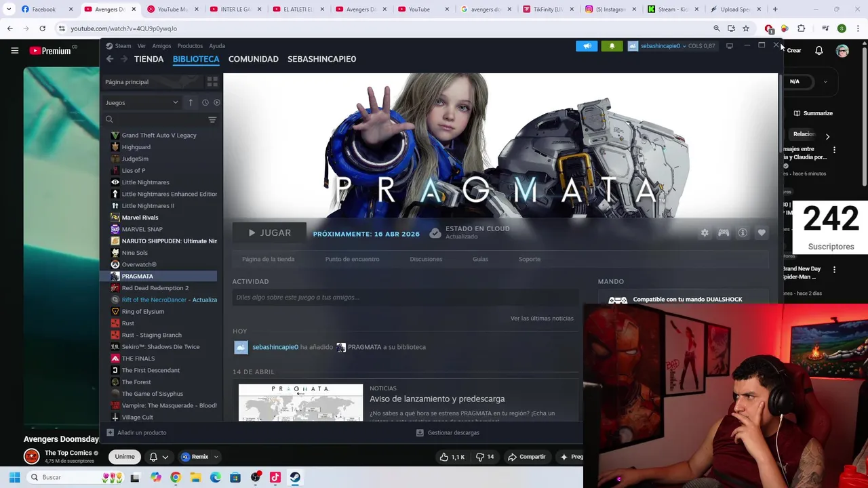The image size is (868, 488).
Task: Expand the Juegos category dropdown
Action: tap(142, 102)
